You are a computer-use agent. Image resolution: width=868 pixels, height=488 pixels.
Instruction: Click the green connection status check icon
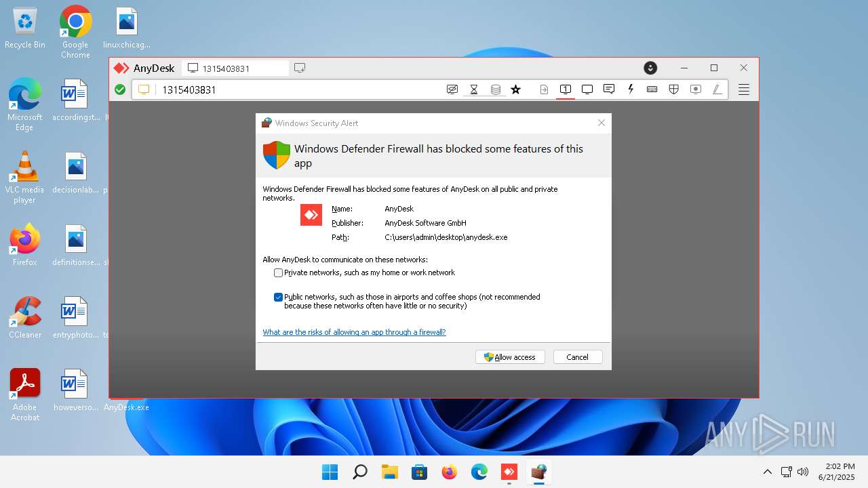[120, 89]
